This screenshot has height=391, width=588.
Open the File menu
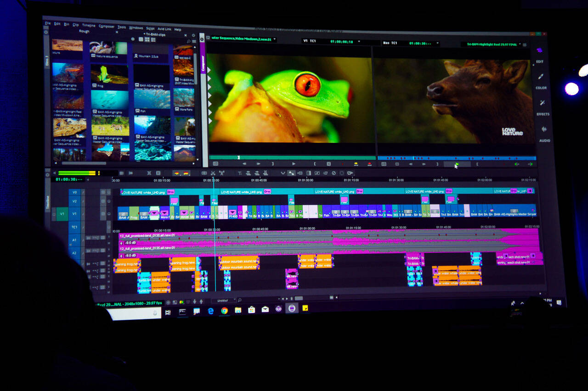(x=48, y=23)
